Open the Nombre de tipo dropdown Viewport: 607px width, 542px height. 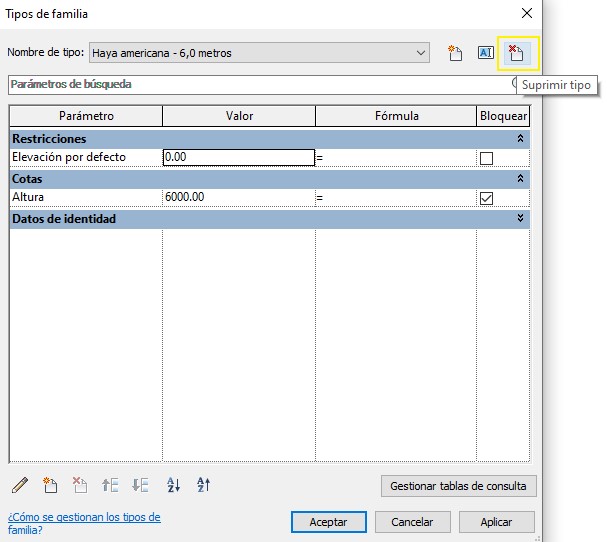(421, 53)
